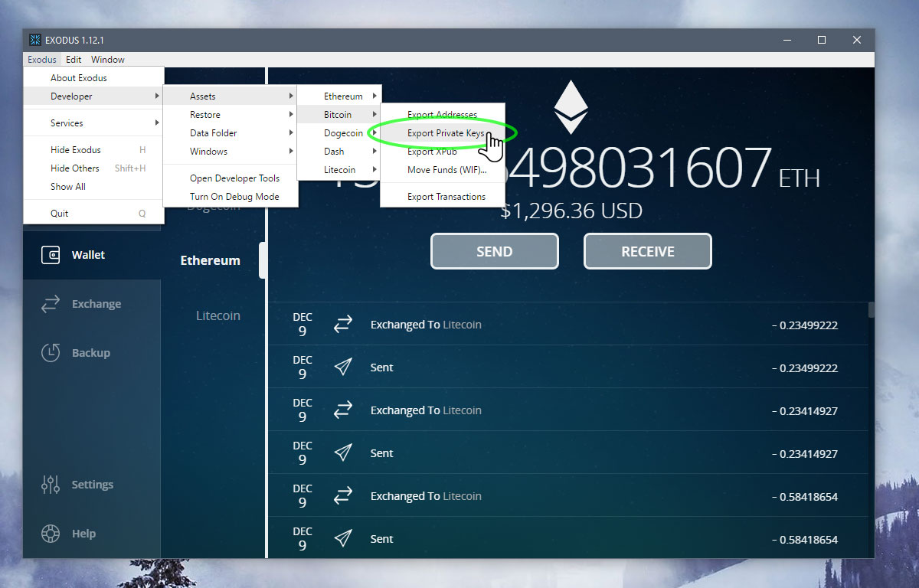Select Hide Others menu item
Viewport: 919px width, 588px height.
pyautogui.click(x=93, y=168)
